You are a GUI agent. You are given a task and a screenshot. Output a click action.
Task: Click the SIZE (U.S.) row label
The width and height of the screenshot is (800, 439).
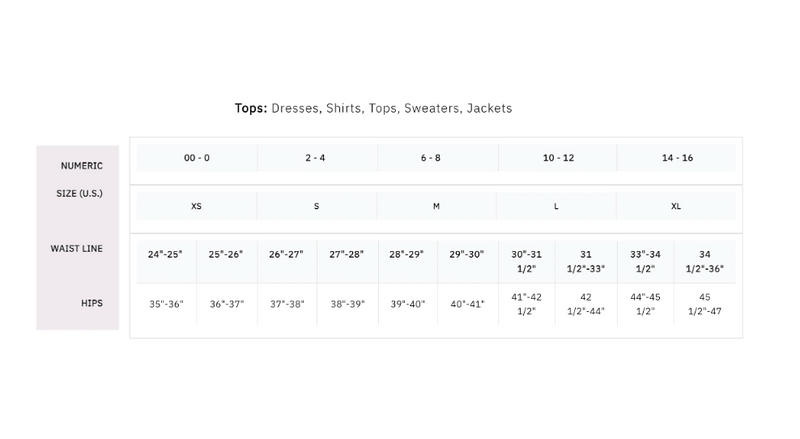77,193
